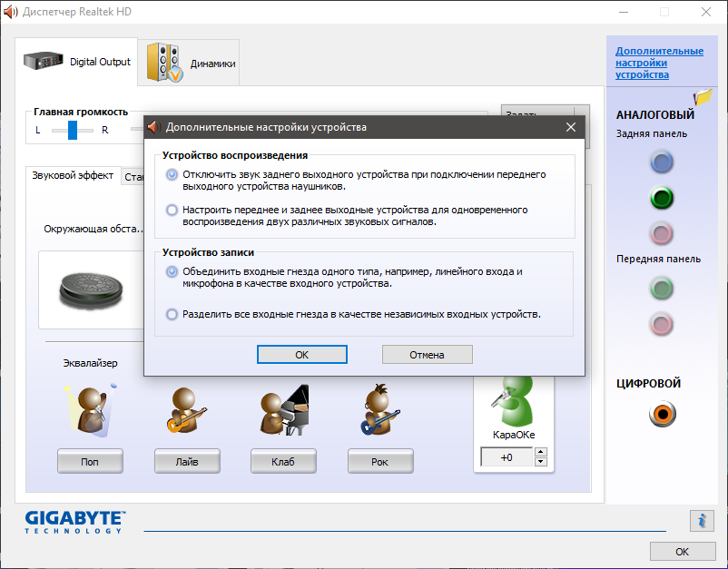Click the environment manhole cover image
Viewport: 728px width, 569px height.
[91, 290]
